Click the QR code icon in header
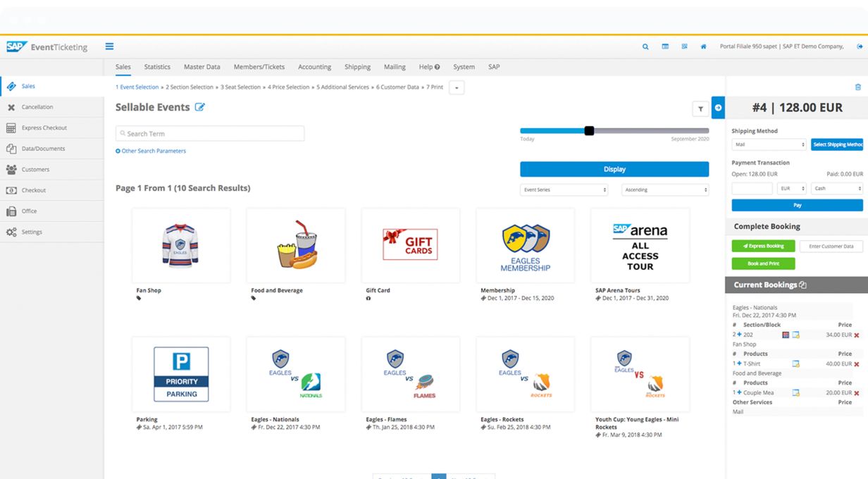This screenshot has height=479, width=868. [x=684, y=47]
